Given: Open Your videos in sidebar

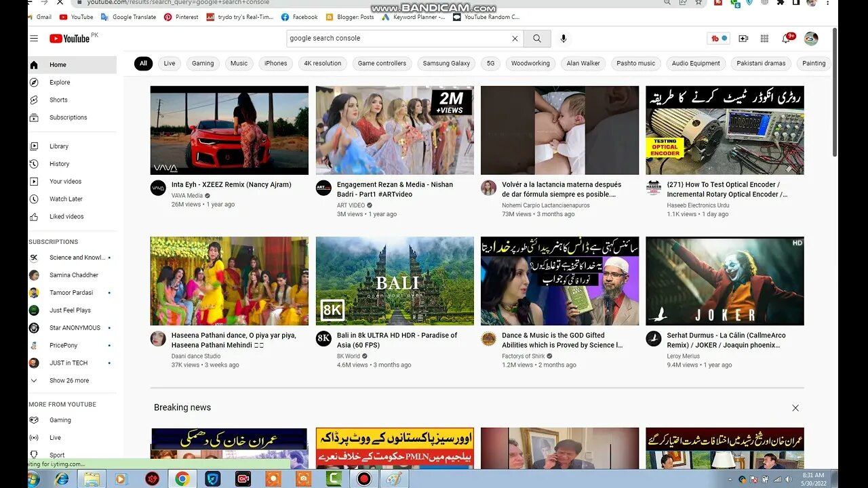Looking at the screenshot, I should pos(72,182).
